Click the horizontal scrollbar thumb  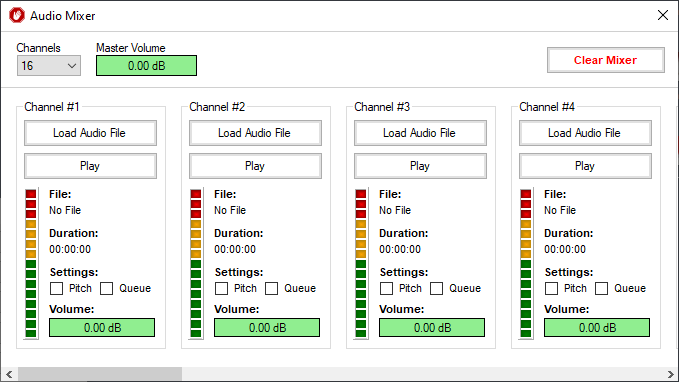[x=100, y=374]
